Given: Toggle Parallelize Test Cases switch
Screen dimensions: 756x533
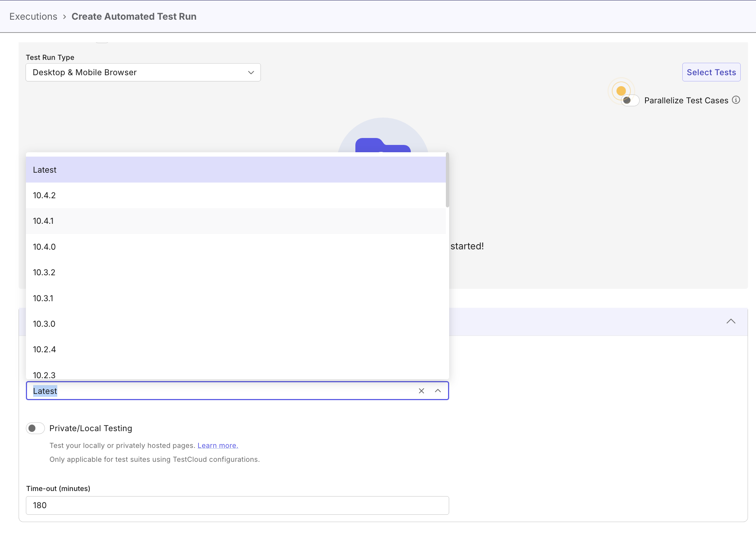Looking at the screenshot, I should [x=630, y=100].
